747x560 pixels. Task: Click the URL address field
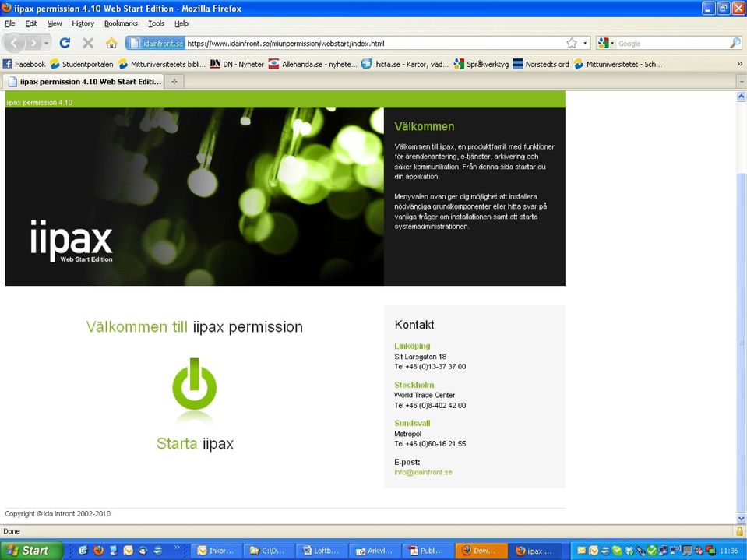pyautogui.click(x=375, y=44)
